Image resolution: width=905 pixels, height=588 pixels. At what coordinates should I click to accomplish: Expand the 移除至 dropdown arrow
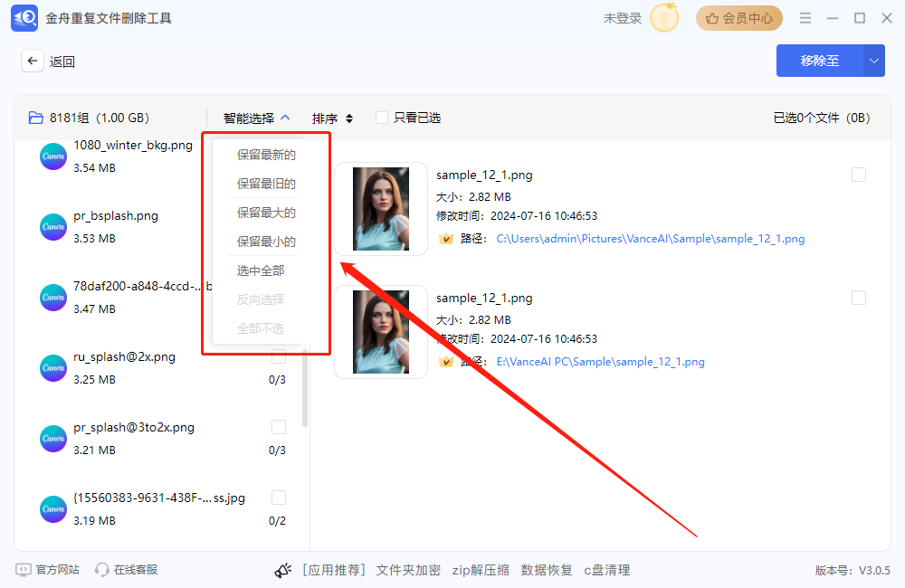[x=873, y=61]
